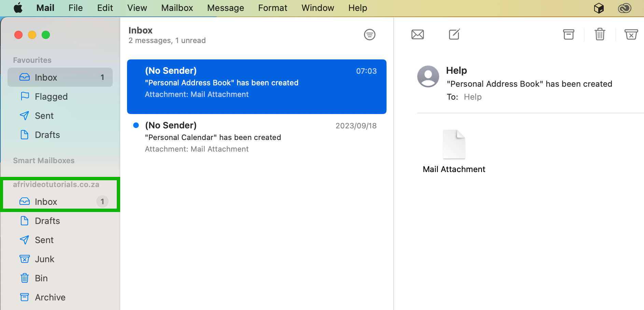644x310 pixels.
Task: Expand the Smart Mailboxes section
Action: pyautogui.click(x=44, y=160)
